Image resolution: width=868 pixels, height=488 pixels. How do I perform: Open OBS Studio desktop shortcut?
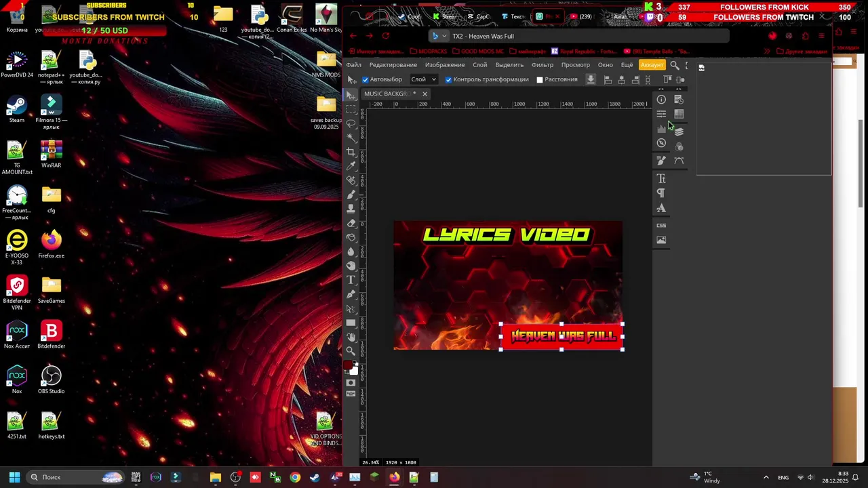pos(51,380)
